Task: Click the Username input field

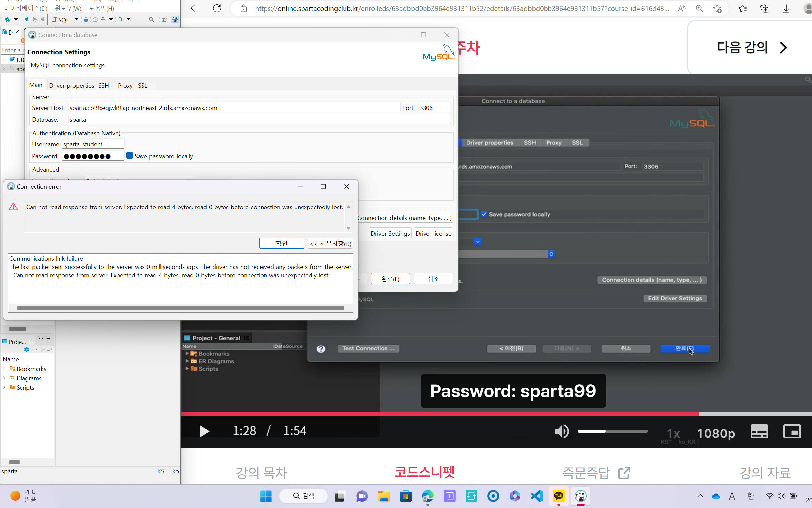Action: click(93, 144)
